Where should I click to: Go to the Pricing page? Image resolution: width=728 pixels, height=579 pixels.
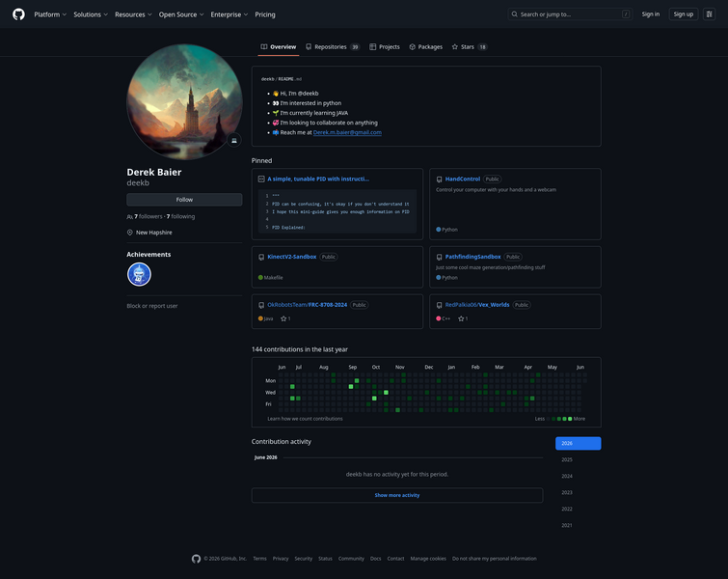(264, 14)
